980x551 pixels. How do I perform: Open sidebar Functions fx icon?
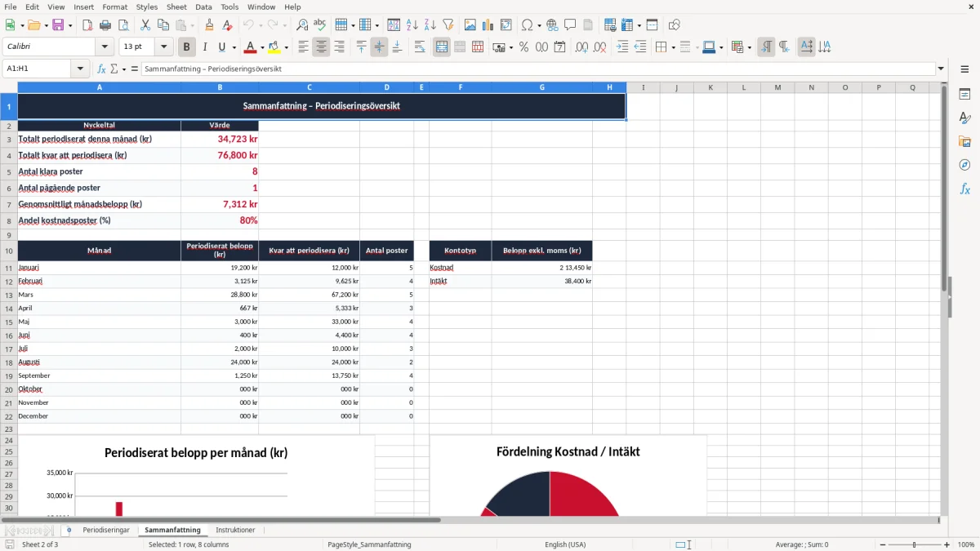point(964,189)
